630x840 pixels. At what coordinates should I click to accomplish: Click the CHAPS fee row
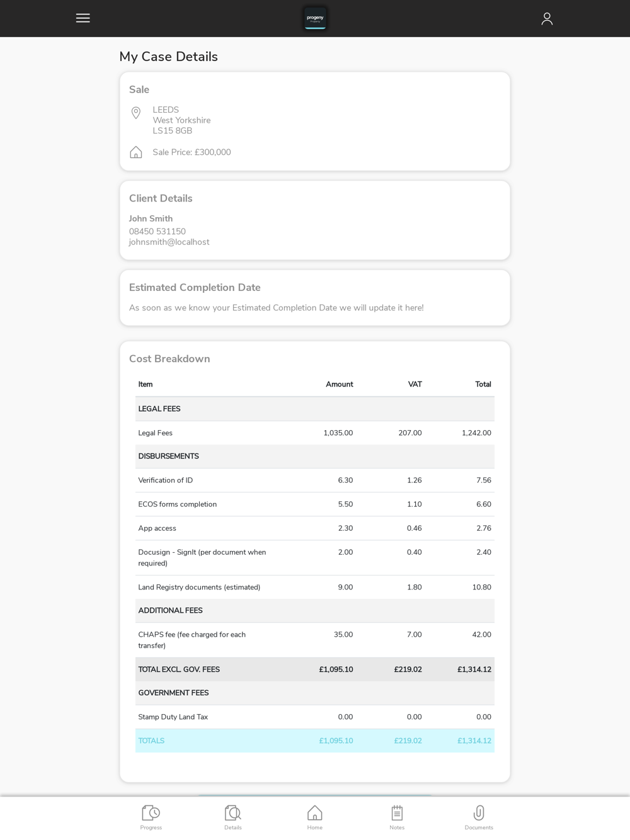coord(314,640)
